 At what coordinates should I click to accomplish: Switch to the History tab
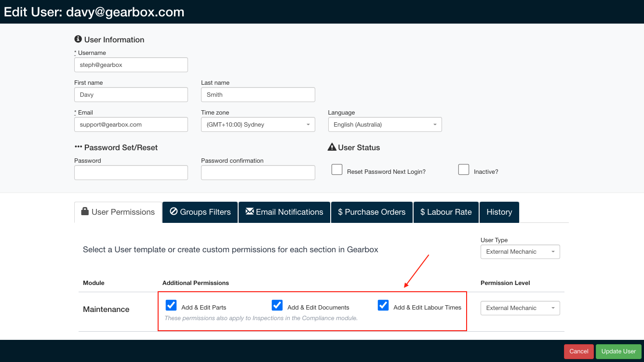click(499, 212)
